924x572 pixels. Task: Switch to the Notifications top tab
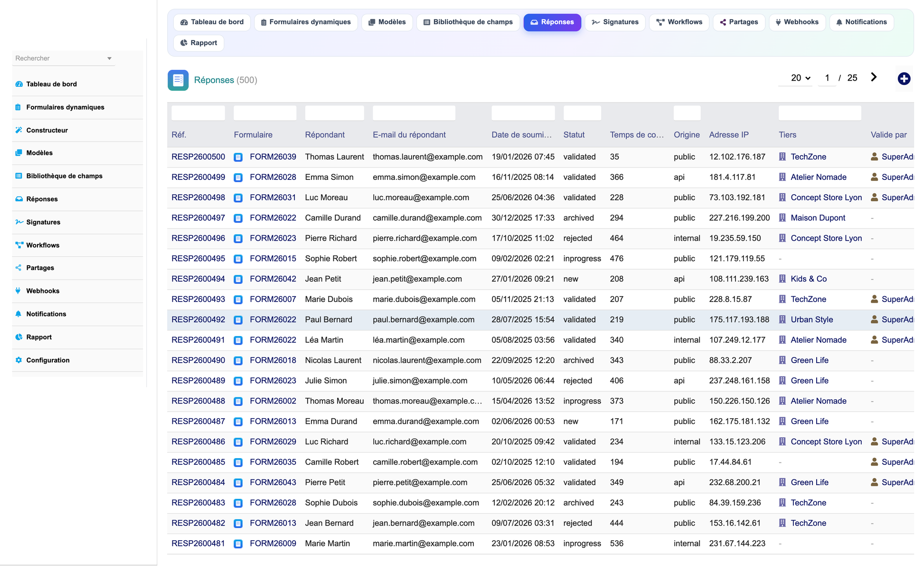click(x=862, y=22)
